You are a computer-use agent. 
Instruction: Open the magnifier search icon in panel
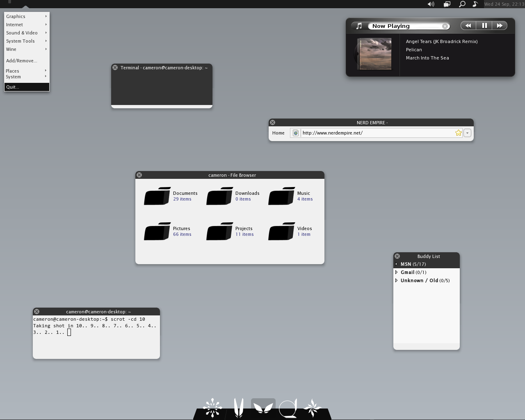tap(462, 4)
